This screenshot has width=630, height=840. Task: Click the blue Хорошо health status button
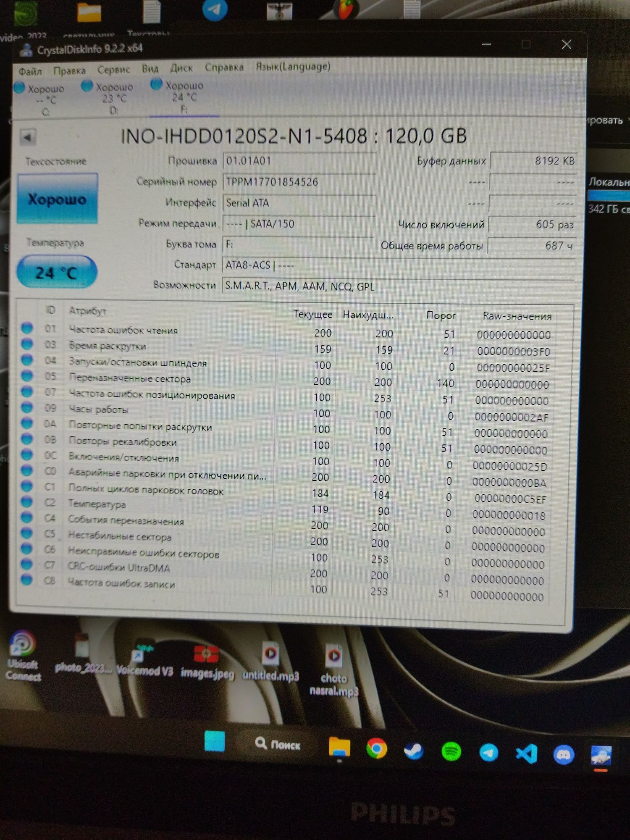pyautogui.click(x=57, y=198)
